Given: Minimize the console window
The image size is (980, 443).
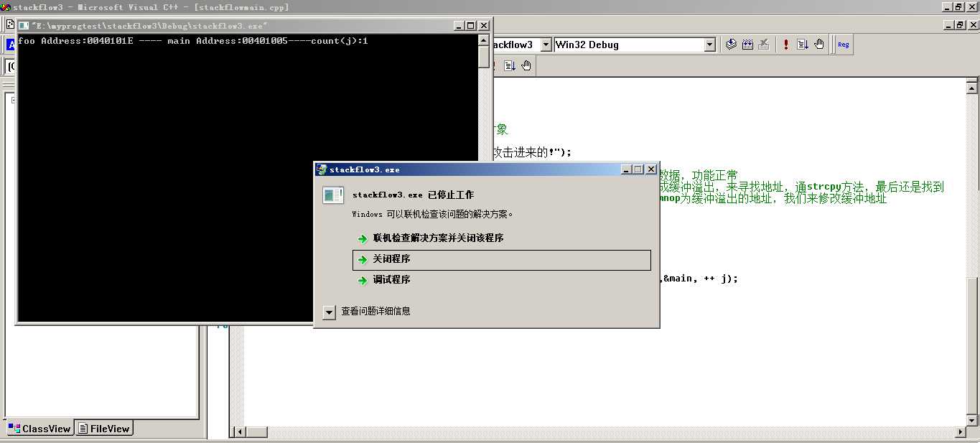Looking at the screenshot, I should (x=459, y=25).
